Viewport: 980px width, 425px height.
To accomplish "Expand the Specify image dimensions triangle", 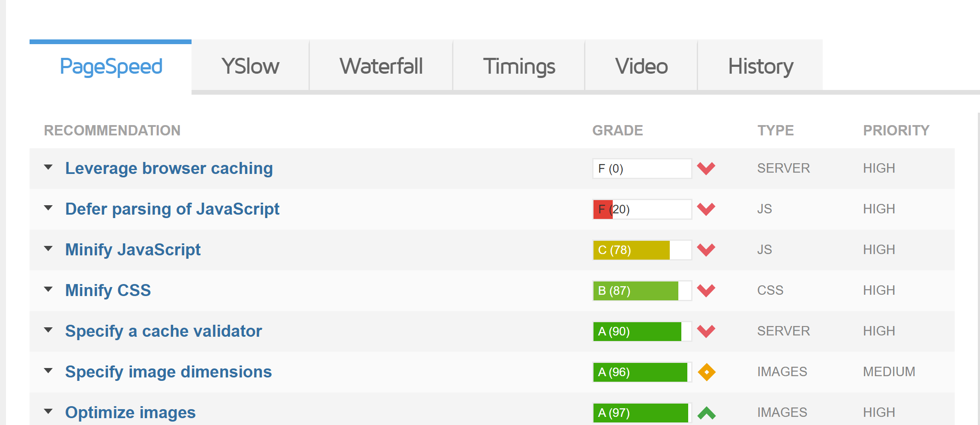I will 48,371.
